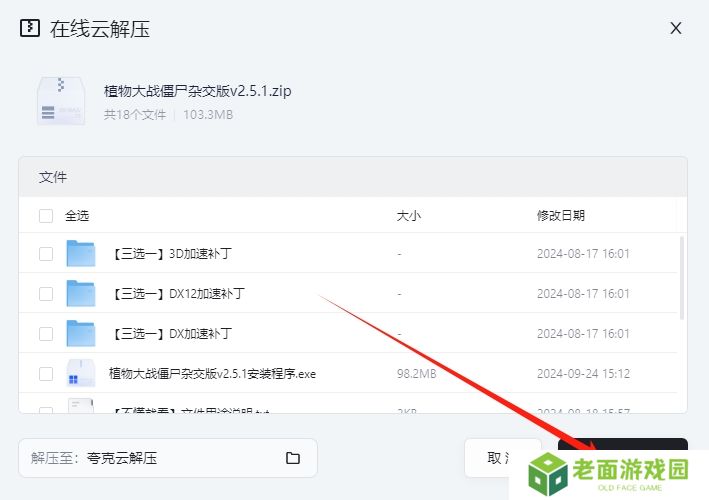Click the 文件 section header
The height and width of the screenshot is (500, 709).
52,177
